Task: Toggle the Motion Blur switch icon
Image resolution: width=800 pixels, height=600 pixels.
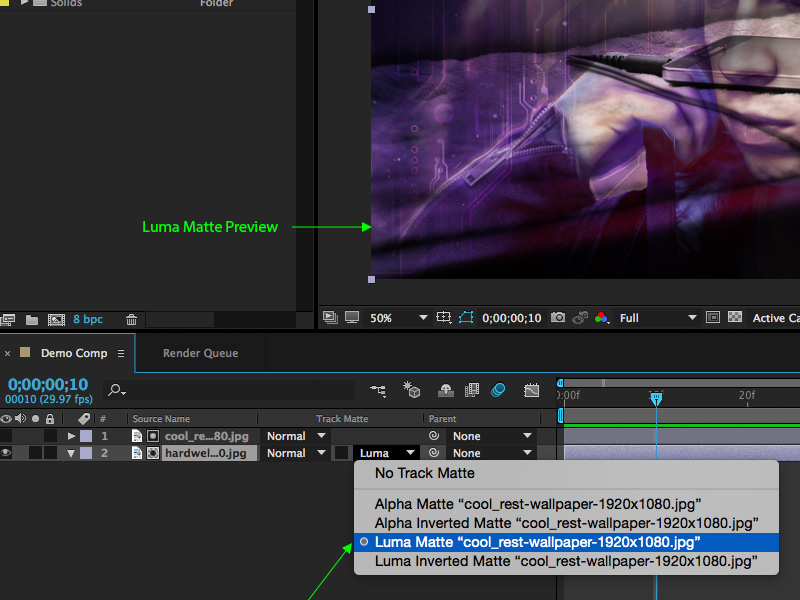Action: click(498, 390)
